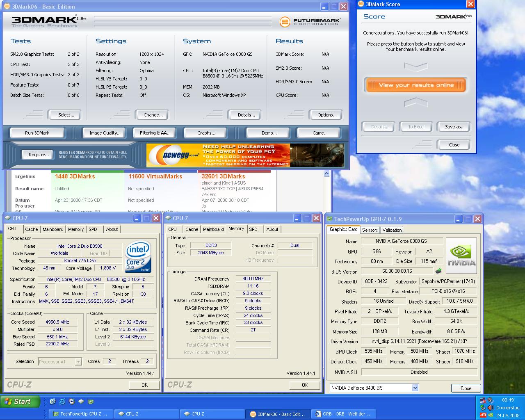
Task: Click the 3DMark06 logo in Score window
Action: [x=453, y=16]
